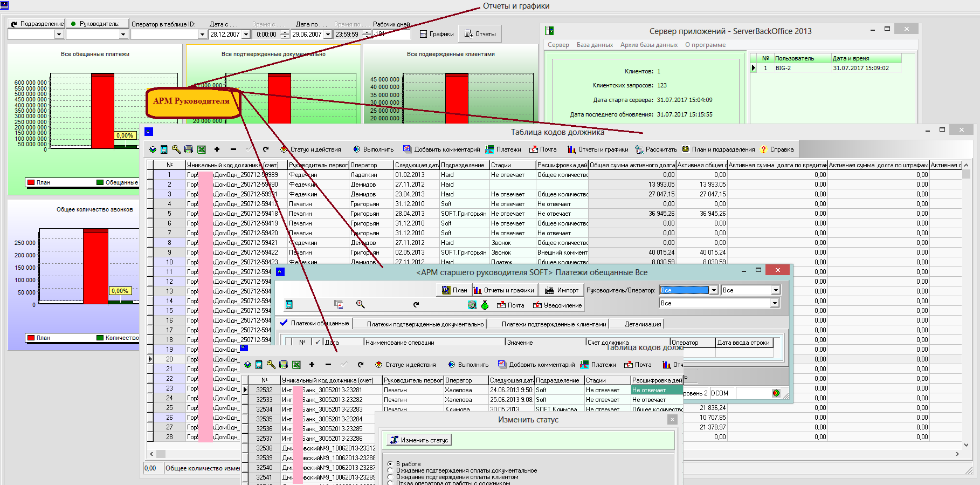980x485 pixels.
Task: Click the Графики button in top panel
Action: (437, 34)
